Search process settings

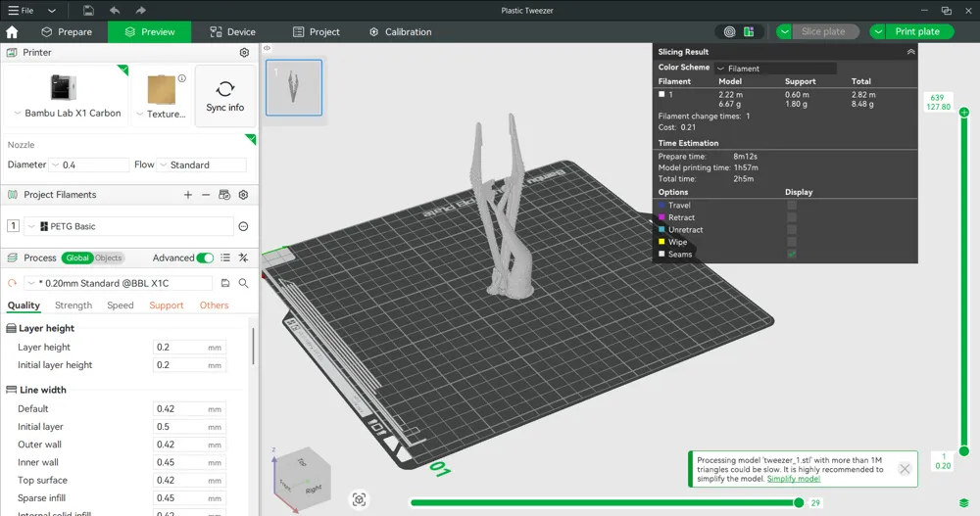(244, 283)
